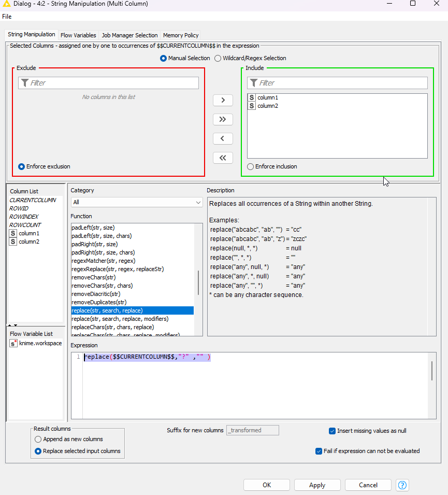Click the Cancel button

(368, 485)
